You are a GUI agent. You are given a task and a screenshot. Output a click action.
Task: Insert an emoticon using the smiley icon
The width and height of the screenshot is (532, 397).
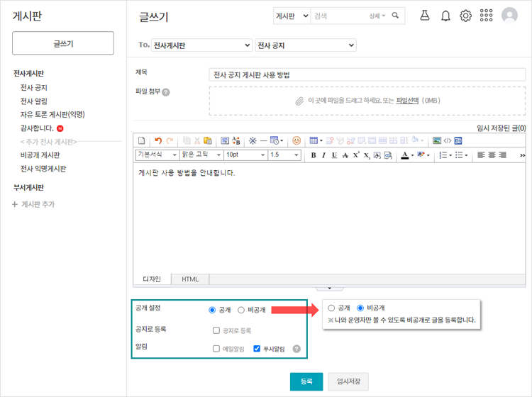297,140
